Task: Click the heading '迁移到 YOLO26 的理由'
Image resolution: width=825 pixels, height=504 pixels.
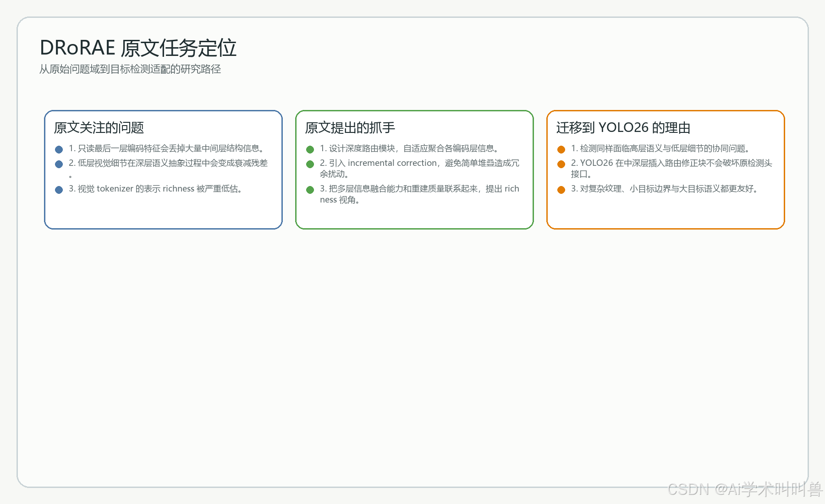Action: pyautogui.click(x=623, y=127)
